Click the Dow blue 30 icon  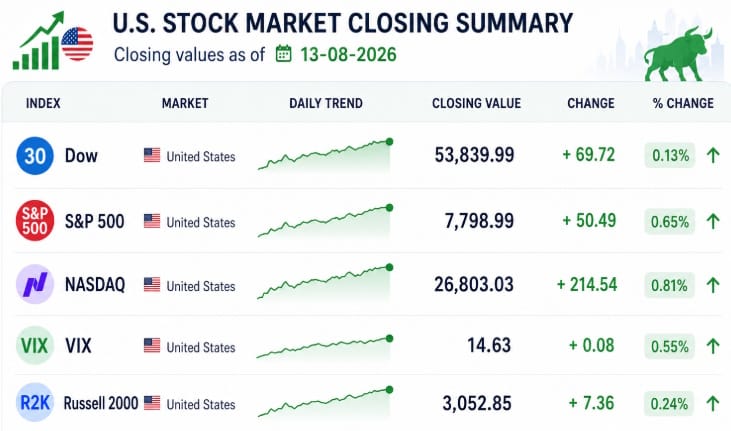tap(35, 156)
